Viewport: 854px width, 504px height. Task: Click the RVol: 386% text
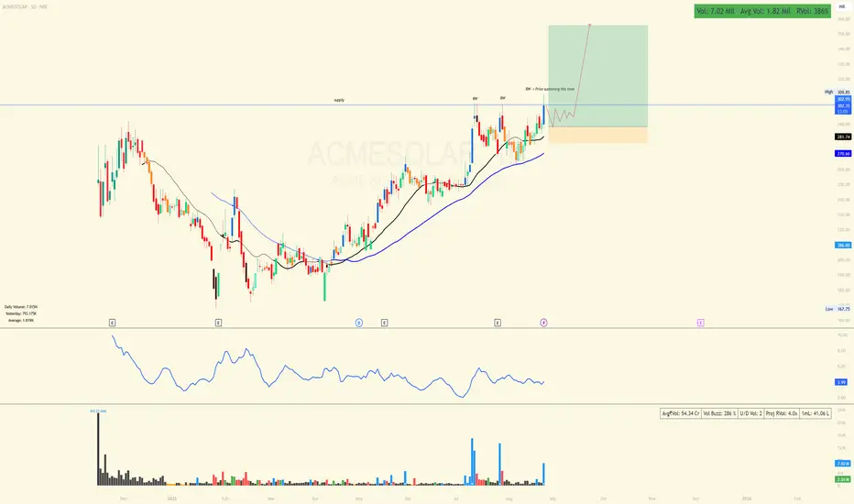click(813, 11)
